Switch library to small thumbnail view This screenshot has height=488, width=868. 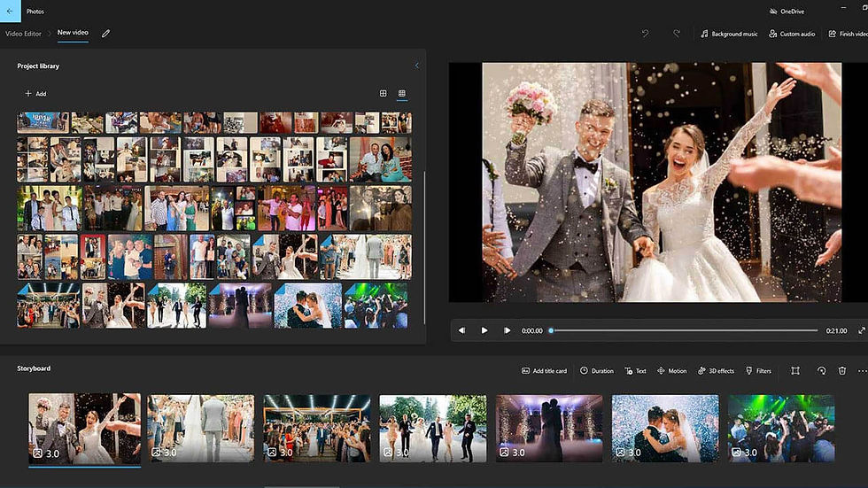click(402, 94)
